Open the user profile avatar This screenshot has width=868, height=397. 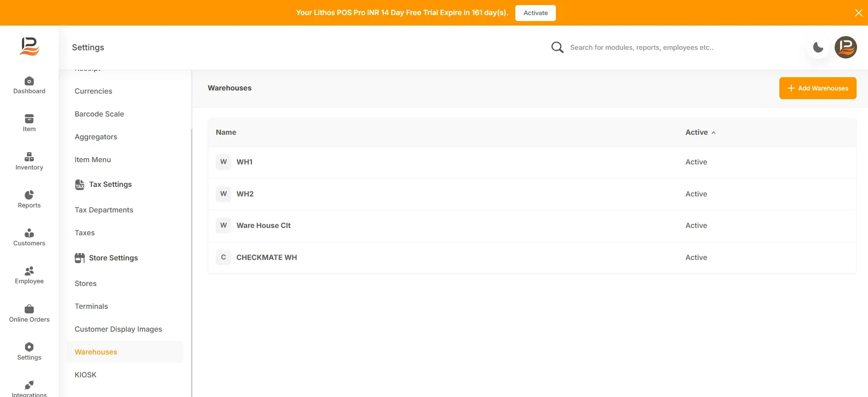pos(846,48)
